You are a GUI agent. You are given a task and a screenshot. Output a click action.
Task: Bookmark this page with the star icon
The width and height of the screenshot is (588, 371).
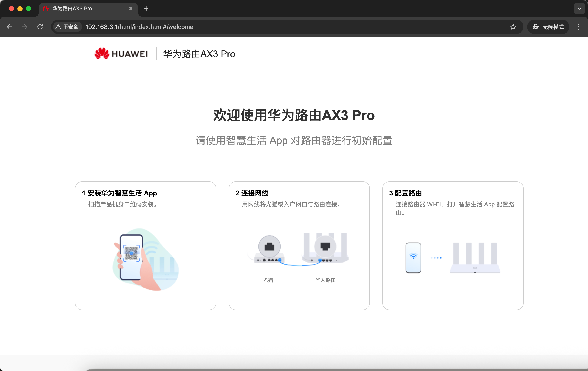[x=513, y=27]
